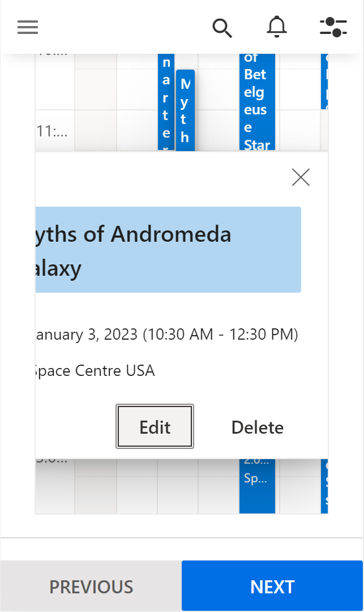
Task: Edit the Andromeda Galaxy event
Action: [155, 427]
